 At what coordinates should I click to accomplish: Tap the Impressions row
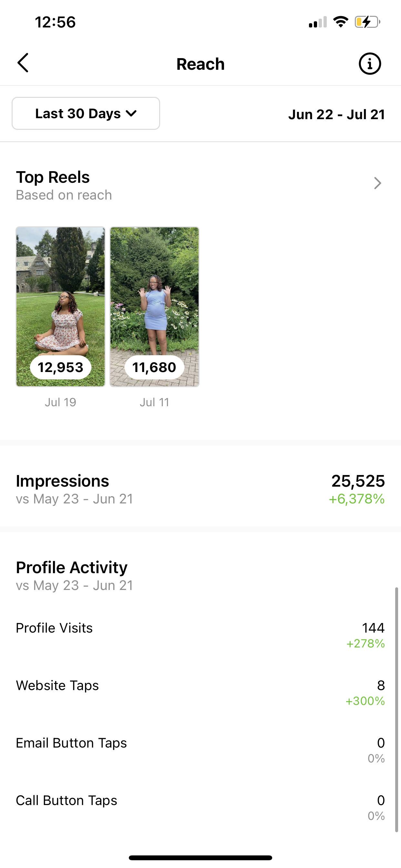tap(200, 489)
